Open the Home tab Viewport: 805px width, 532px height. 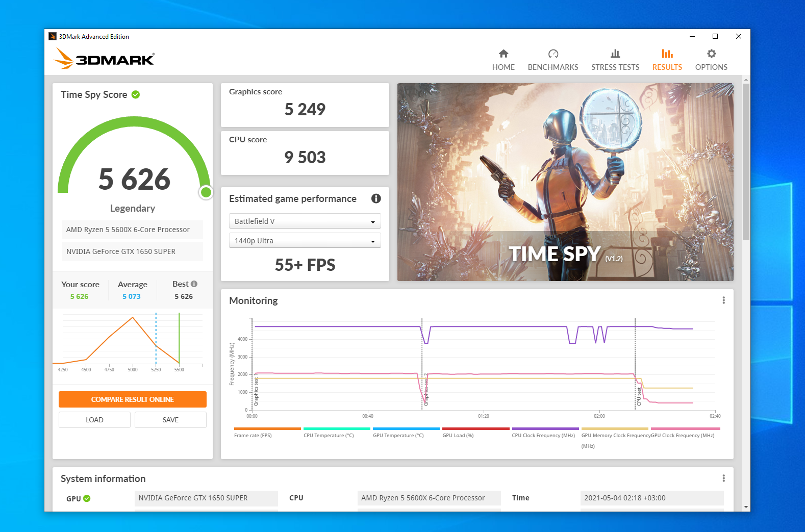tap(503, 60)
